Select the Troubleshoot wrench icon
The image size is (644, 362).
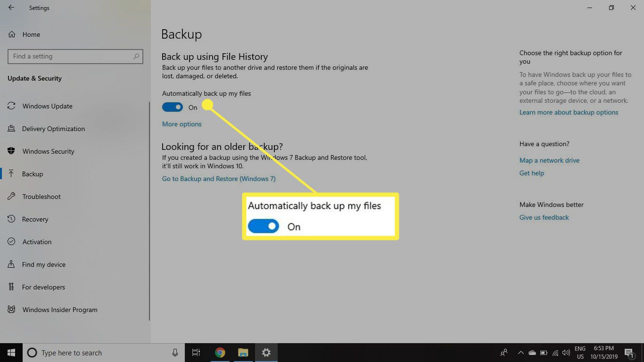coord(12,197)
